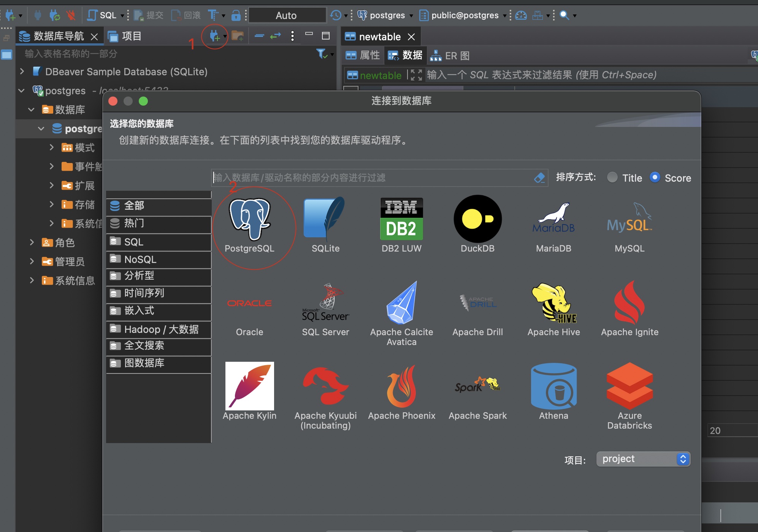Click the filter funnel icon in navigator

coord(322,54)
